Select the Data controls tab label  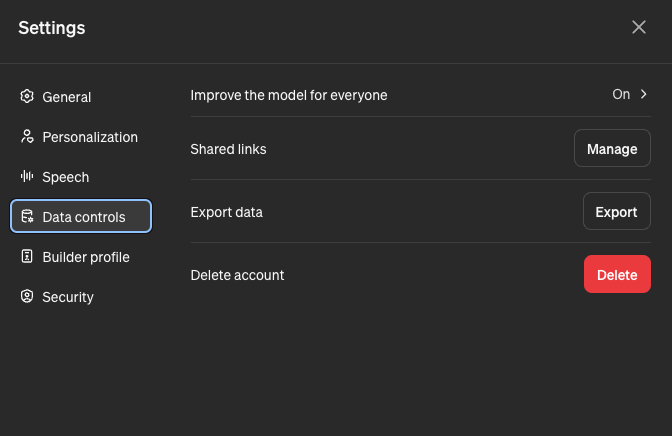click(x=84, y=217)
